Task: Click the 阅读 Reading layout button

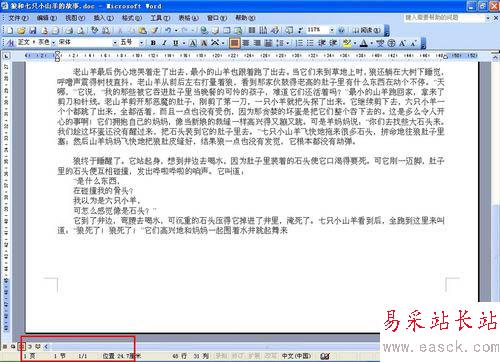Action: 366,30
